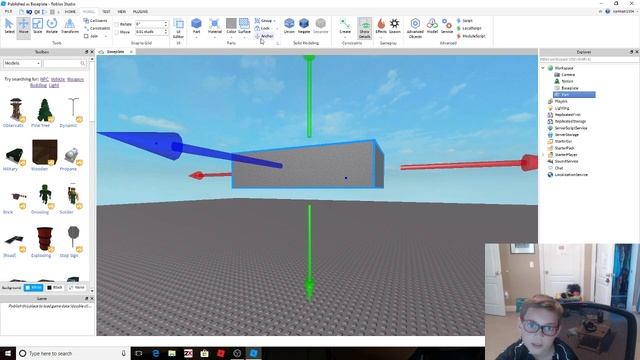Insert a LocalScript
640x360 pixels.
(x=469, y=28)
